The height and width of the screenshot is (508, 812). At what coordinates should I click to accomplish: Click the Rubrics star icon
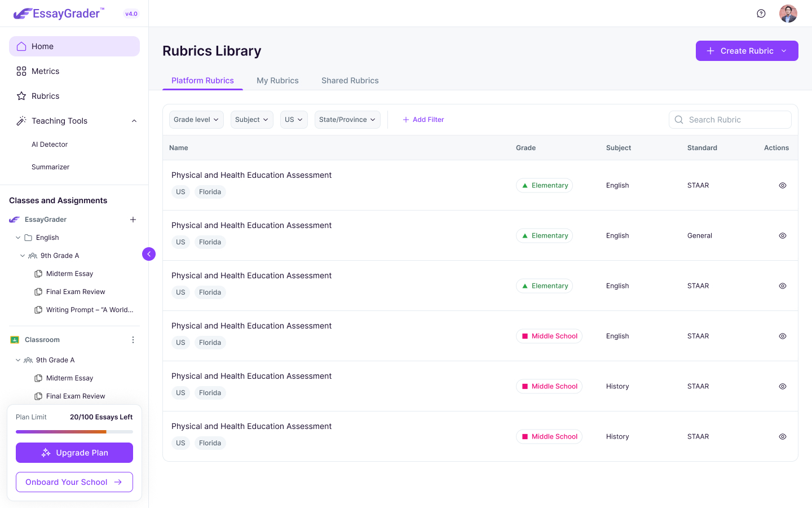21,96
